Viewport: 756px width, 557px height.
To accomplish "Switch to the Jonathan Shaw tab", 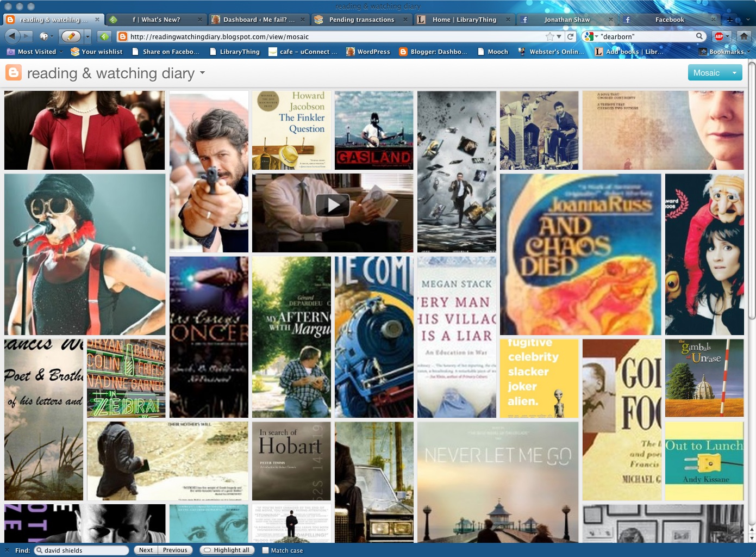I will [x=566, y=20].
